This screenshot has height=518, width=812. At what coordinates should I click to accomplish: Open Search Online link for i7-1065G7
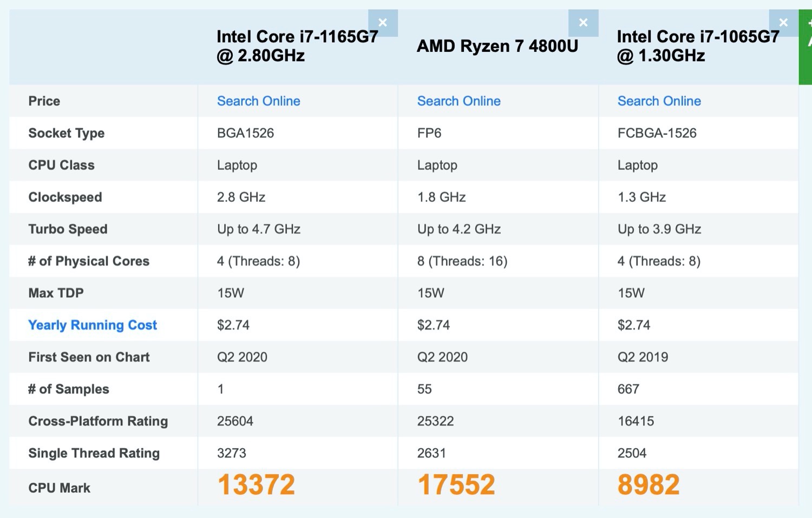click(x=659, y=101)
